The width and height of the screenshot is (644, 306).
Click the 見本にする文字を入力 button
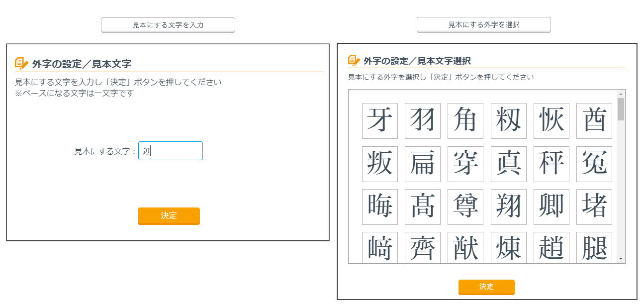(168, 25)
